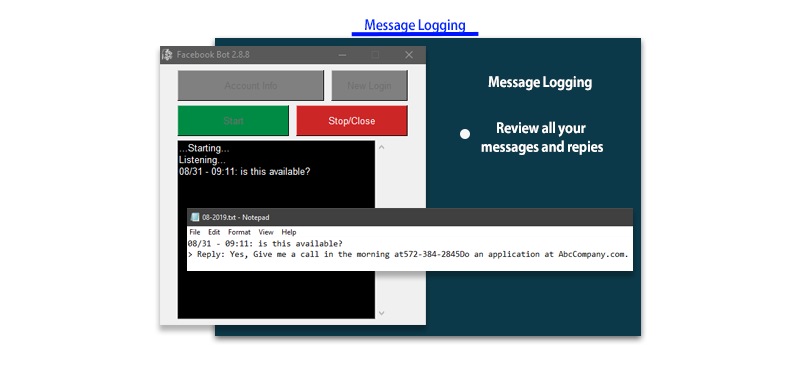
Task: Click Notepad line "08/31 - 09:11: is this available?"
Action: click(265, 244)
